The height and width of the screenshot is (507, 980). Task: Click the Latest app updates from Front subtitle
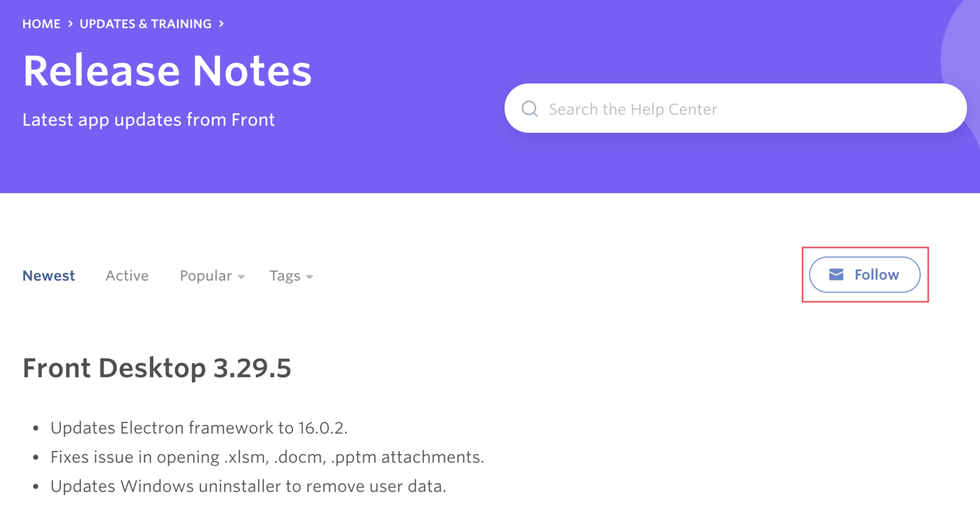point(149,120)
